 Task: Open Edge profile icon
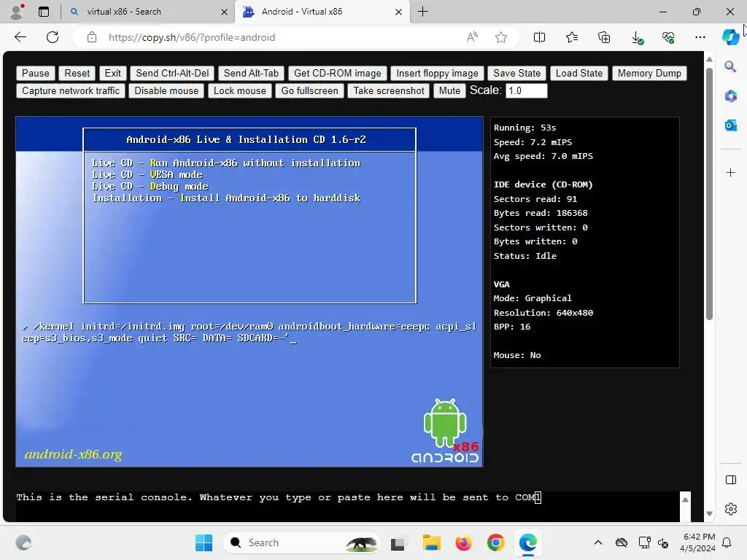(18, 12)
